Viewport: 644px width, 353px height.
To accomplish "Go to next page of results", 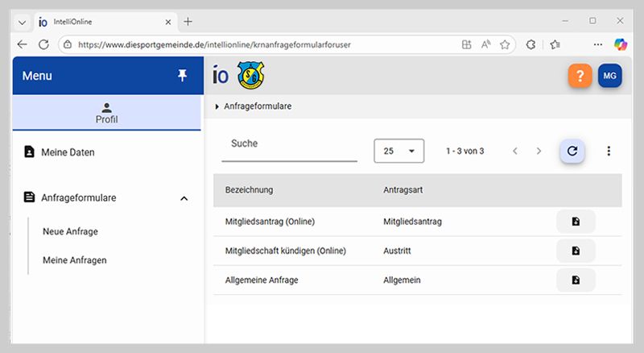I will 539,151.
